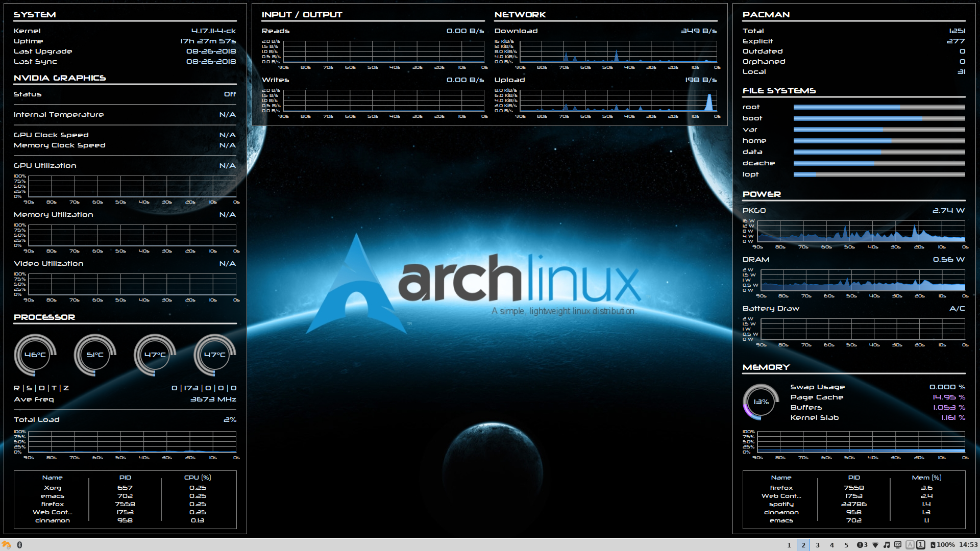This screenshot has height=551, width=980.
Task: Click the network status icon in taskbar
Action: [x=875, y=545]
